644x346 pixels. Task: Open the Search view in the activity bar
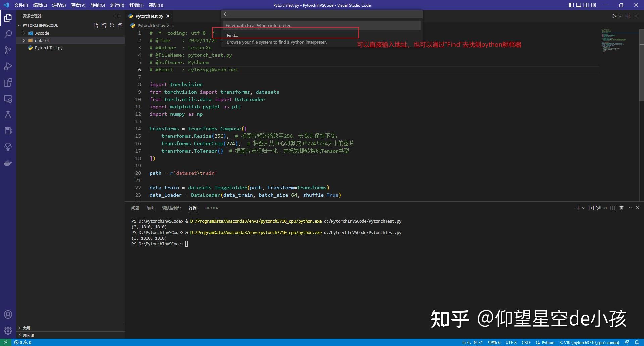[x=8, y=34]
